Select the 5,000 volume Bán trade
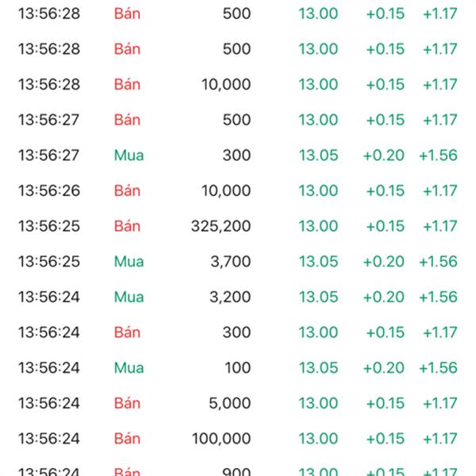The image size is (476, 476). [238, 403]
